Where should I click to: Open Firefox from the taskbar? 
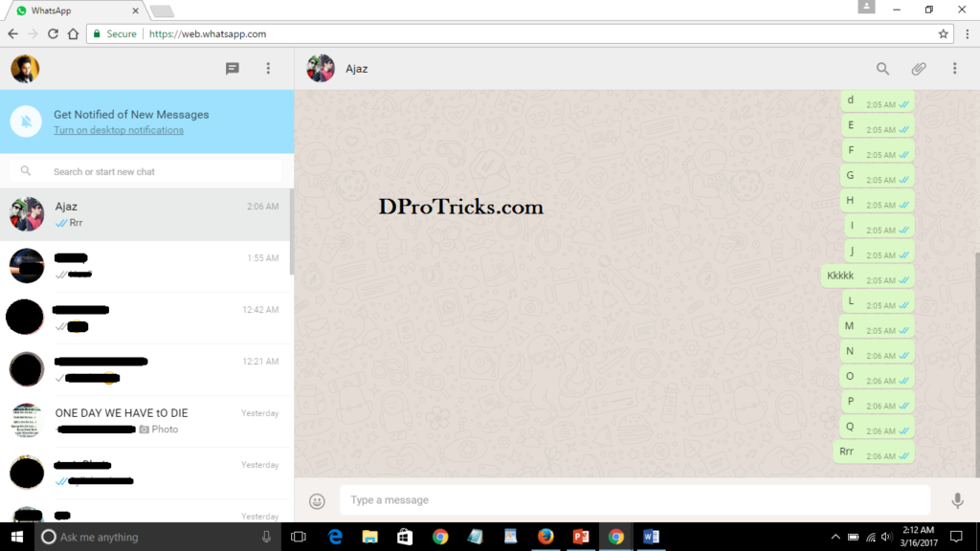(x=546, y=537)
